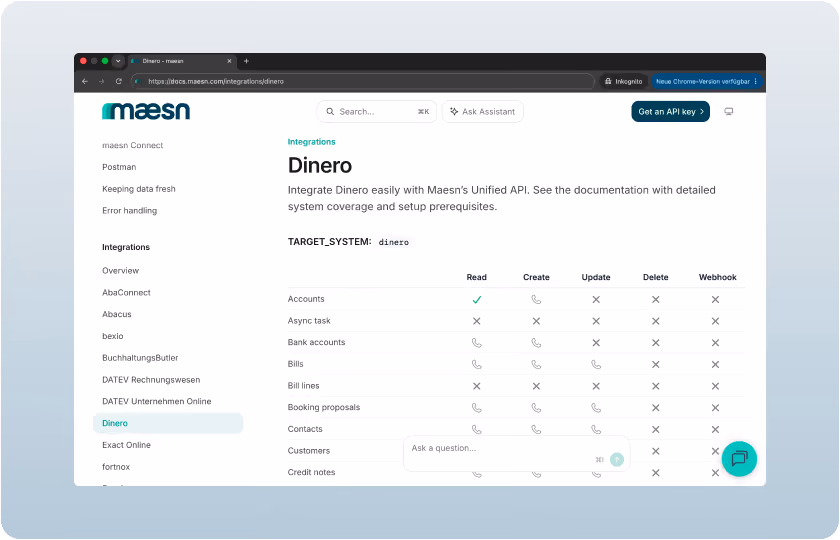Image resolution: width=840 pixels, height=540 pixels.
Task: Select BuchhaltungsButler integration
Action: pyautogui.click(x=140, y=358)
